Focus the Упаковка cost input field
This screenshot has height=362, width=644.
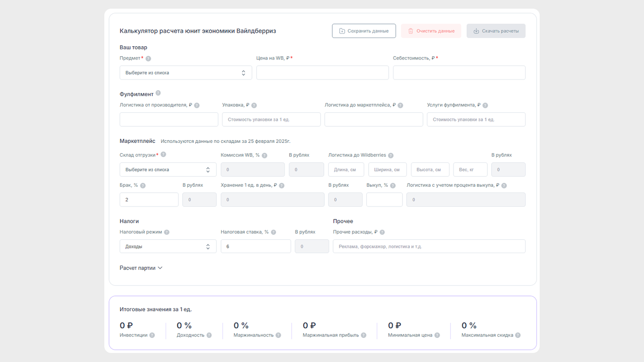[x=271, y=119]
